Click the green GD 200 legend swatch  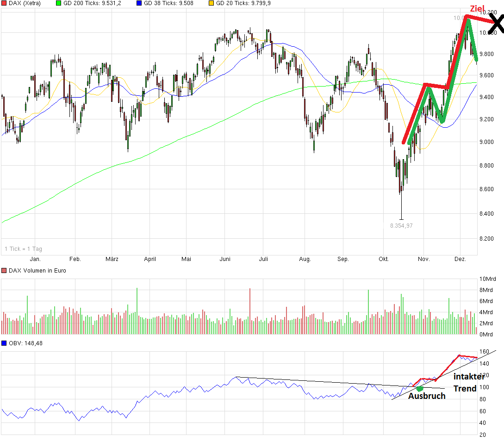pyautogui.click(x=58, y=3)
